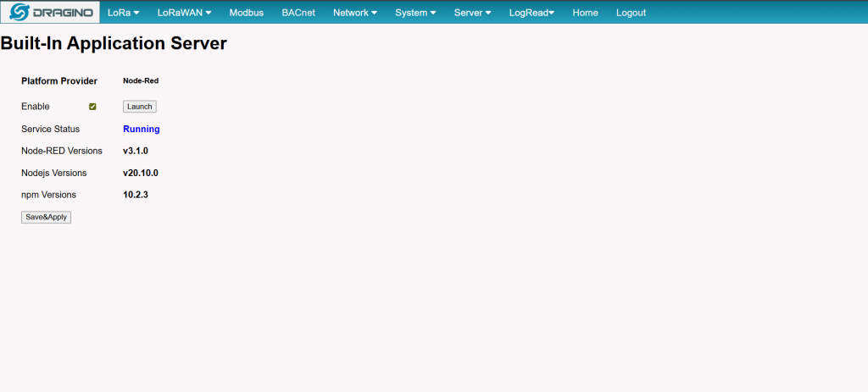Image resolution: width=868 pixels, height=392 pixels.
Task: Expand the Network dropdown
Action: click(x=354, y=13)
